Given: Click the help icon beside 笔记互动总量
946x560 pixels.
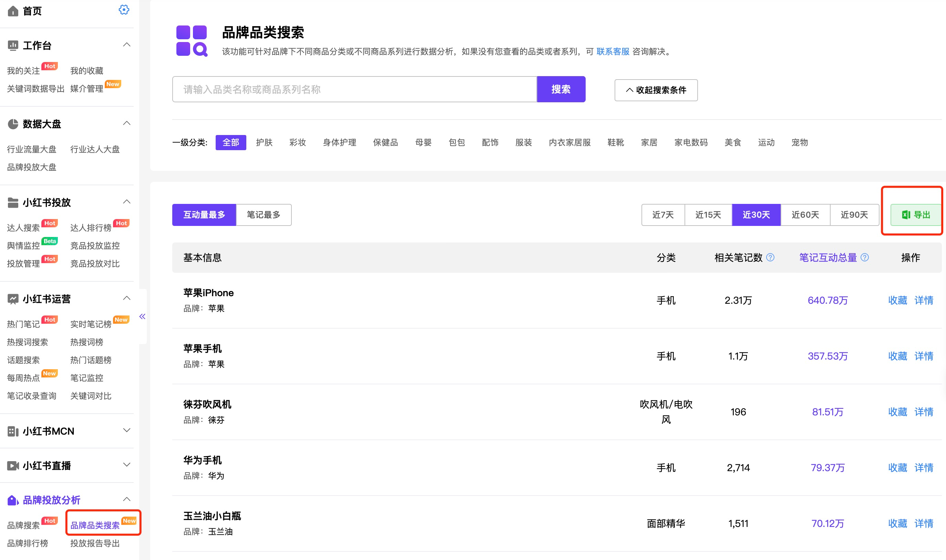Looking at the screenshot, I should pyautogui.click(x=864, y=257).
